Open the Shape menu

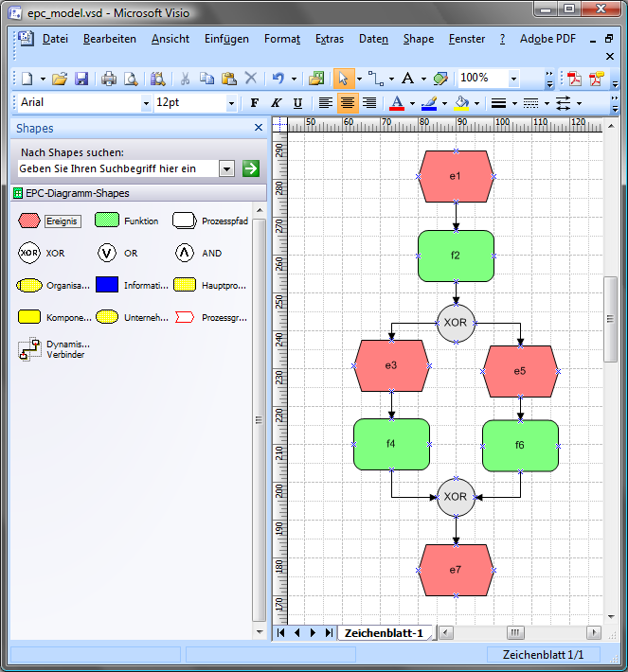pos(419,39)
